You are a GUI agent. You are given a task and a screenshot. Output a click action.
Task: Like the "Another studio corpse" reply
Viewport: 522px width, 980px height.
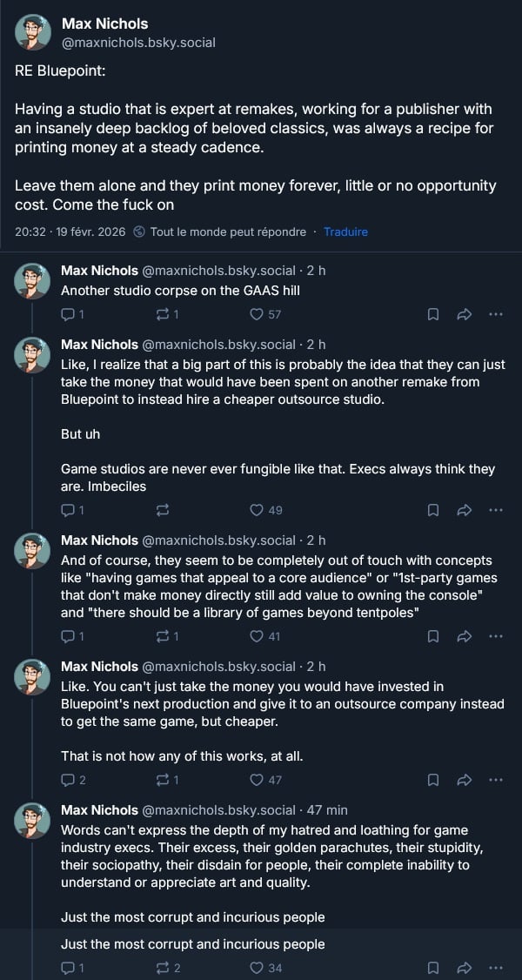[x=257, y=314]
